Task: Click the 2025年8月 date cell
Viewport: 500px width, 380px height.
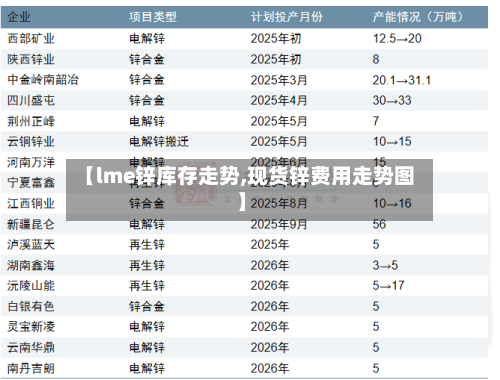Action: 279,204
